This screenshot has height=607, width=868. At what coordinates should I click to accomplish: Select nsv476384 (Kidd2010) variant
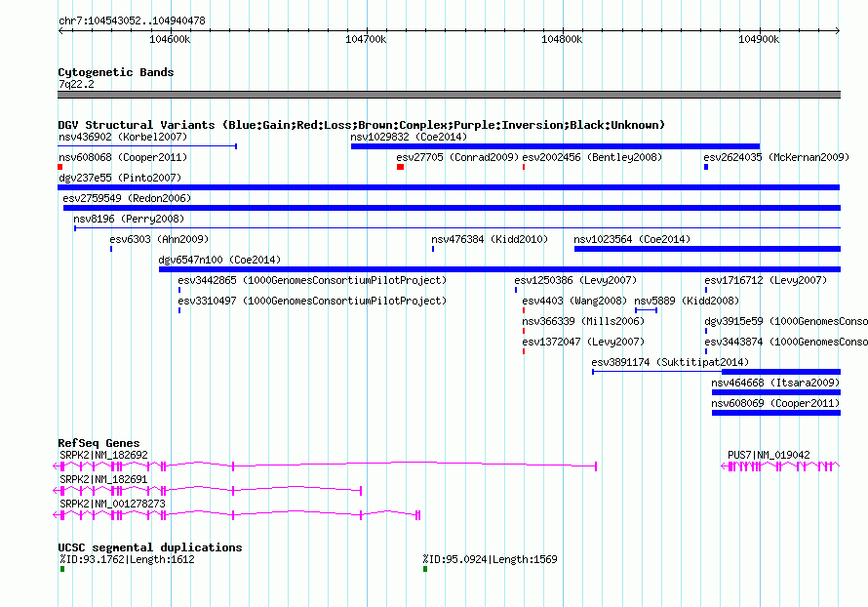(490, 239)
